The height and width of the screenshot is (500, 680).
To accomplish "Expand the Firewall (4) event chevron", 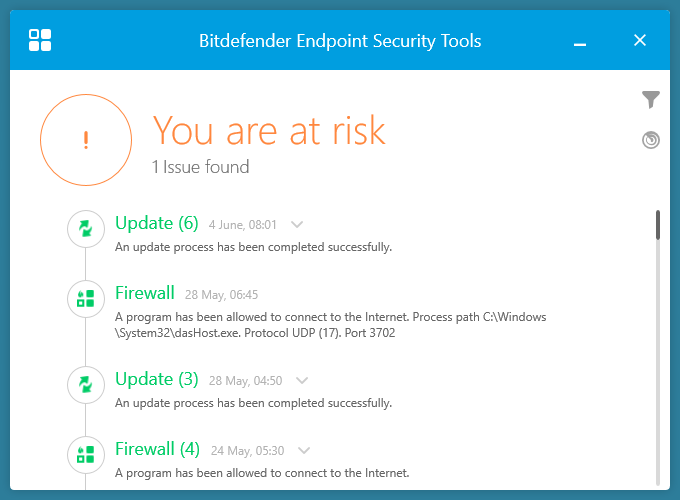I will point(304,451).
